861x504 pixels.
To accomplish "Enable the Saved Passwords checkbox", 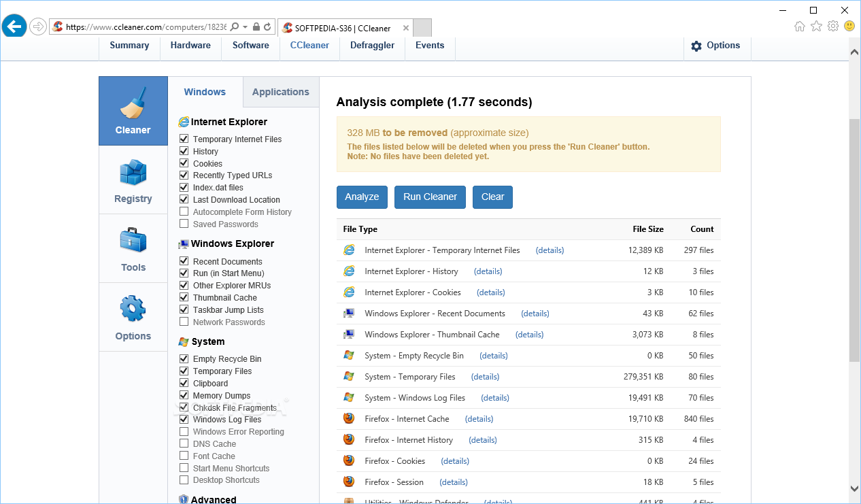I will pos(184,224).
